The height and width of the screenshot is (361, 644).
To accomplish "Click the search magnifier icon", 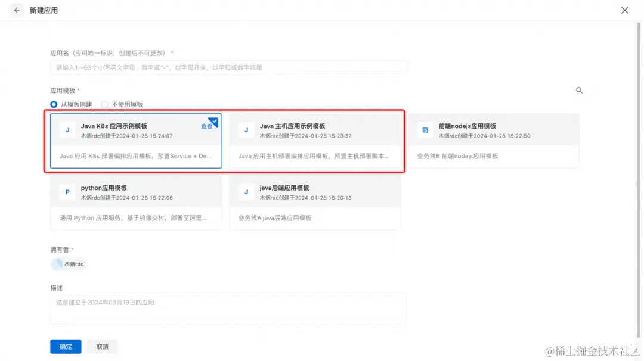I will point(578,90).
